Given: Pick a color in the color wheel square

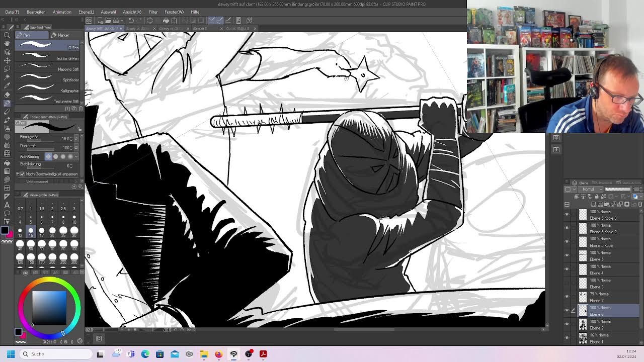Looking at the screenshot, I should (49, 308).
